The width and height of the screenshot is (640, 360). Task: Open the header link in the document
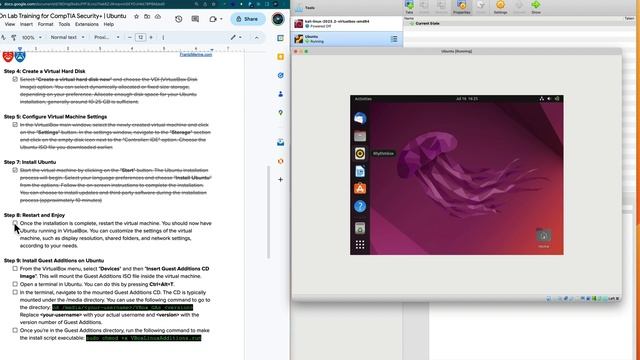196,54
